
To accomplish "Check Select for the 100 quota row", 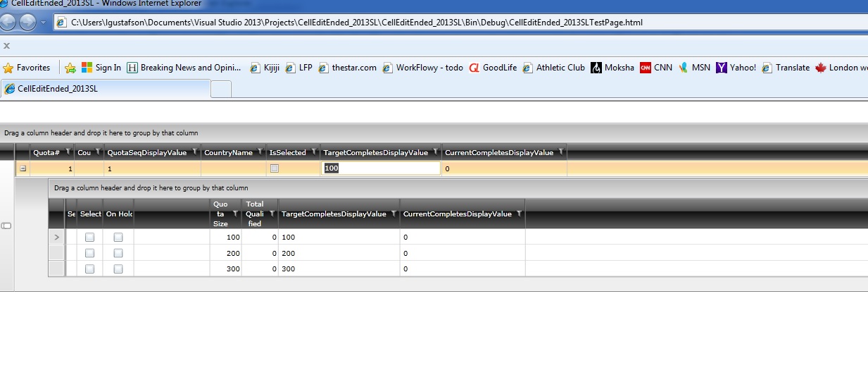I will (x=89, y=238).
